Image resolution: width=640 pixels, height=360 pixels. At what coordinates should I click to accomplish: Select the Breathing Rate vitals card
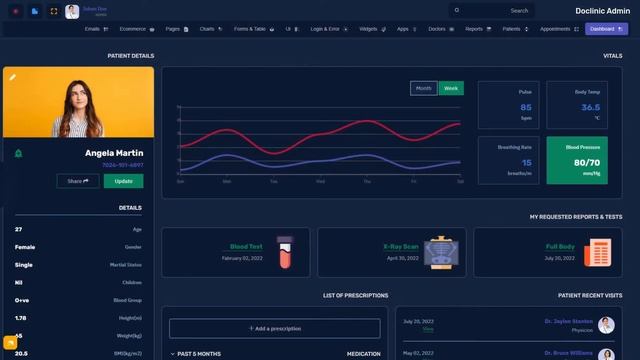coord(508,160)
